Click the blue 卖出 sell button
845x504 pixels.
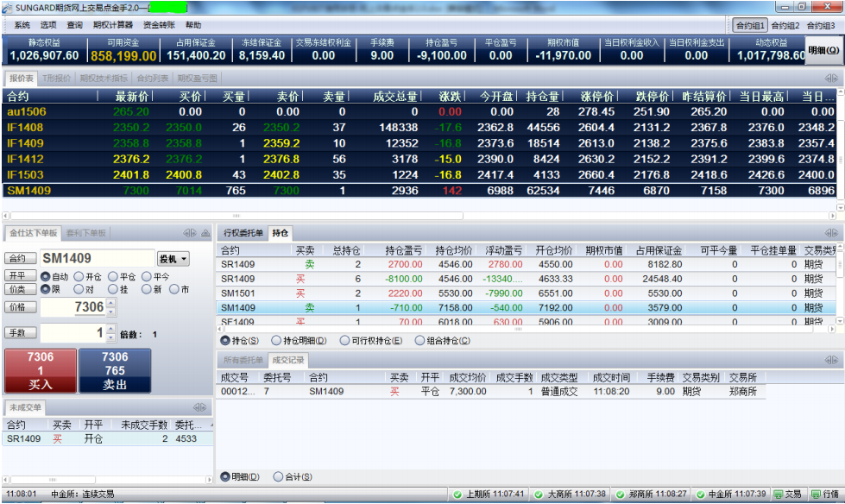coord(115,371)
